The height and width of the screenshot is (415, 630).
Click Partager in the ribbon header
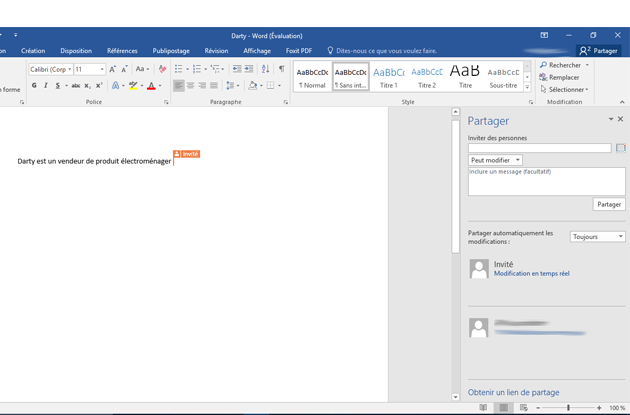coord(599,51)
